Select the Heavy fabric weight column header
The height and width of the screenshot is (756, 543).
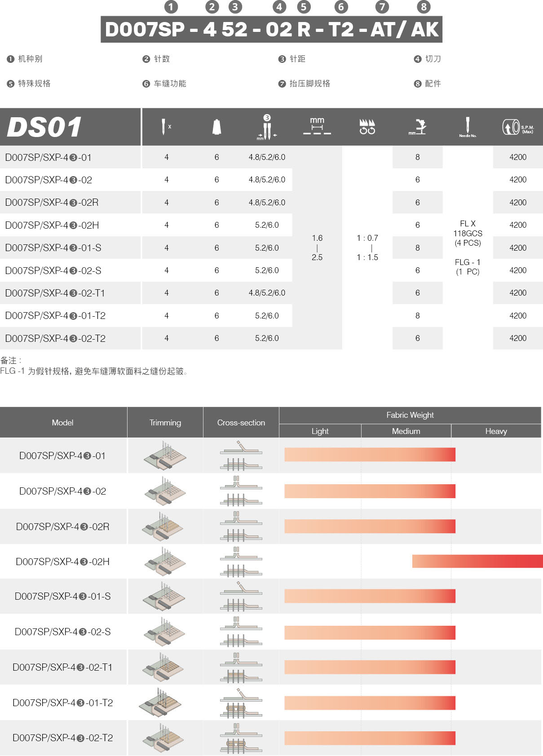click(496, 431)
